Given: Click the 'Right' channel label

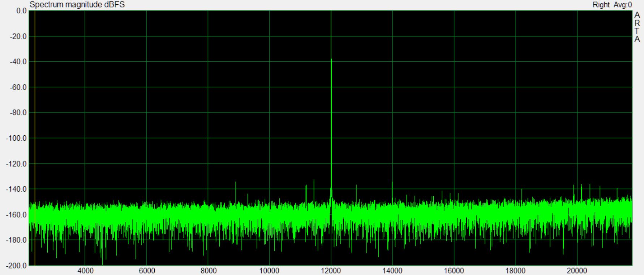Looking at the screenshot, I should click(601, 5).
